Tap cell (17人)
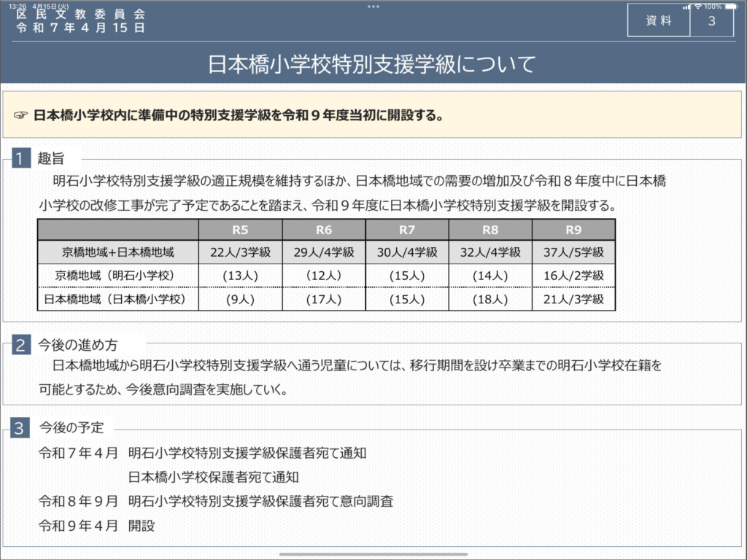Image resolution: width=747 pixels, height=560 pixels. point(324,299)
